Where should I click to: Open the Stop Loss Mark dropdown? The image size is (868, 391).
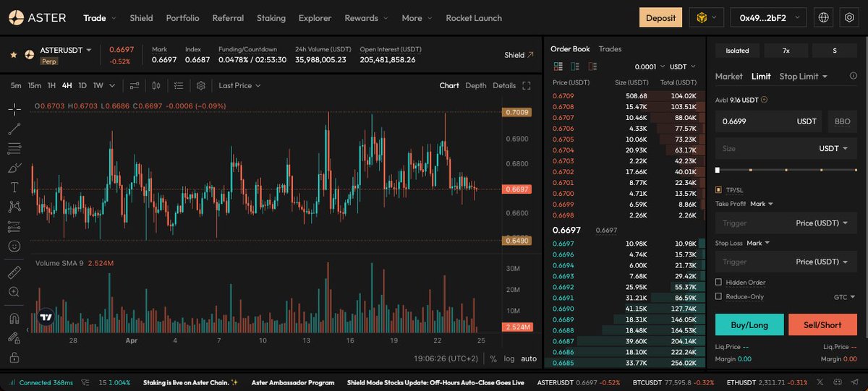click(758, 243)
